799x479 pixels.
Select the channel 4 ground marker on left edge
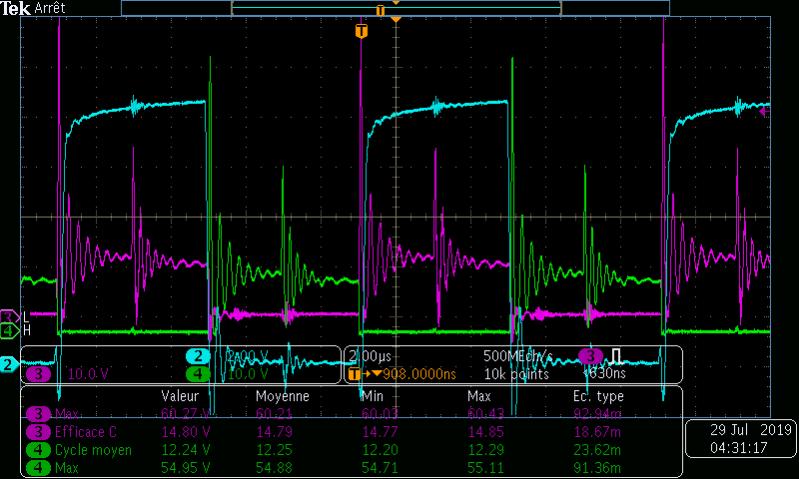10,331
